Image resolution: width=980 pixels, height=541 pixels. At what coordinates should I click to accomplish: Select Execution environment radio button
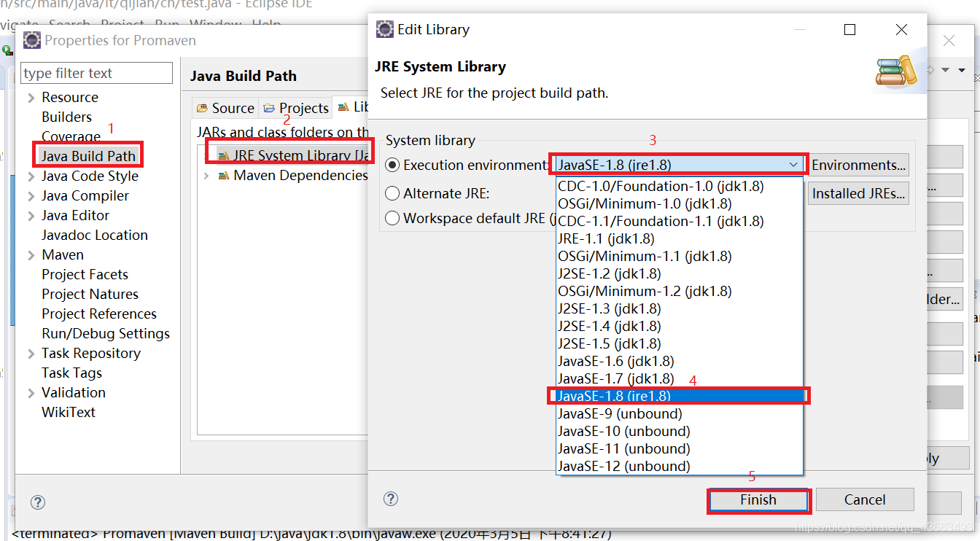click(x=392, y=166)
